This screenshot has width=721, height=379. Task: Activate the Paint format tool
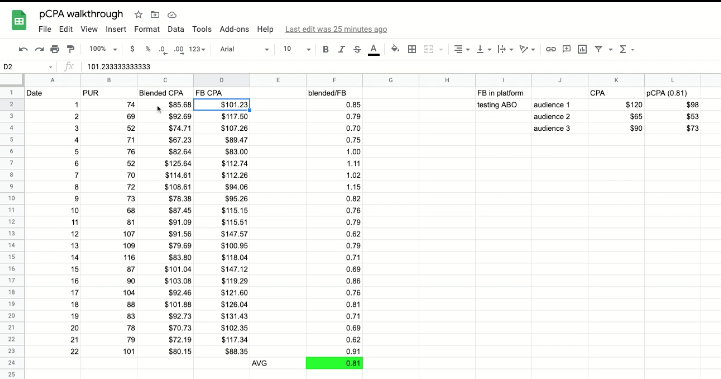pos(70,49)
